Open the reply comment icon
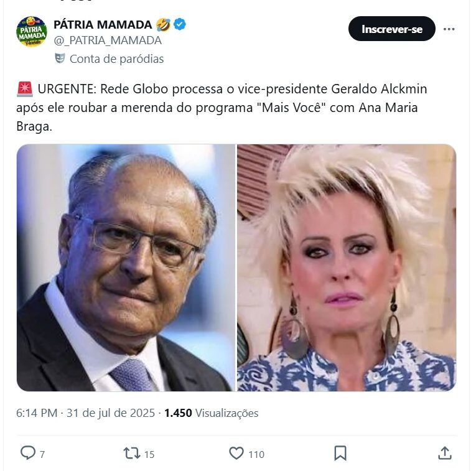Image resolution: width=476 pixels, height=471 pixels. (27, 453)
